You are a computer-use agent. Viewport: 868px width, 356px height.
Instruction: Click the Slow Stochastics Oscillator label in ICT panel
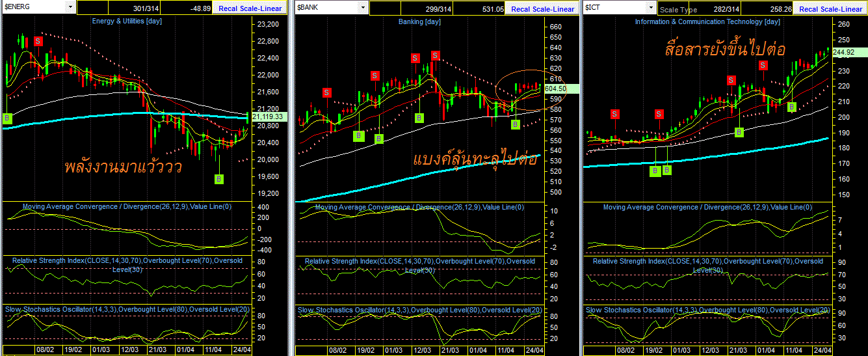[x=709, y=310]
